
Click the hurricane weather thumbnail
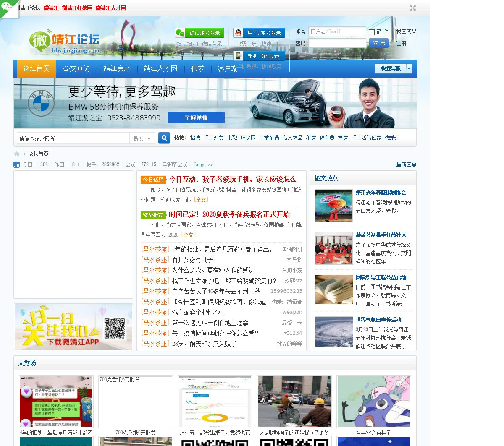[x=334, y=332]
